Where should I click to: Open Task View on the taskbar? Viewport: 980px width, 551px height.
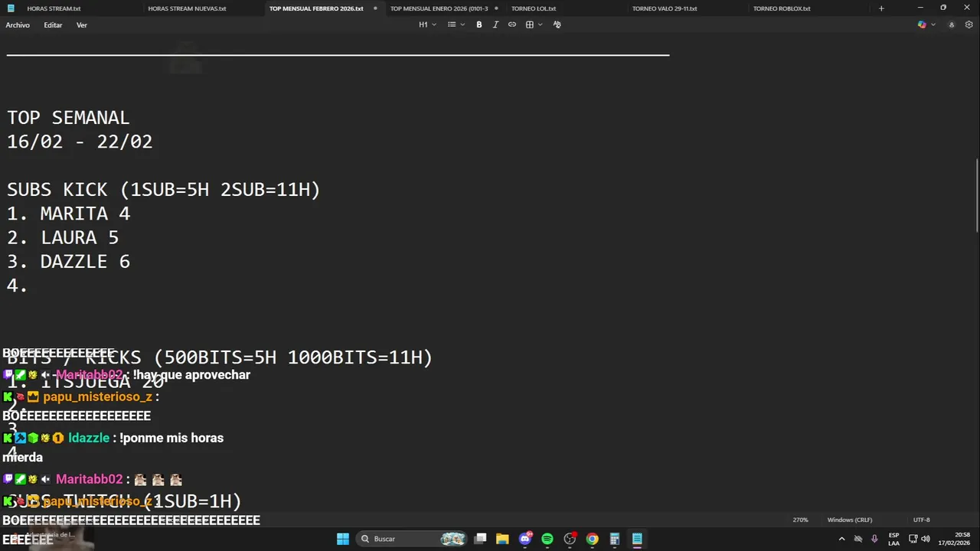click(480, 539)
